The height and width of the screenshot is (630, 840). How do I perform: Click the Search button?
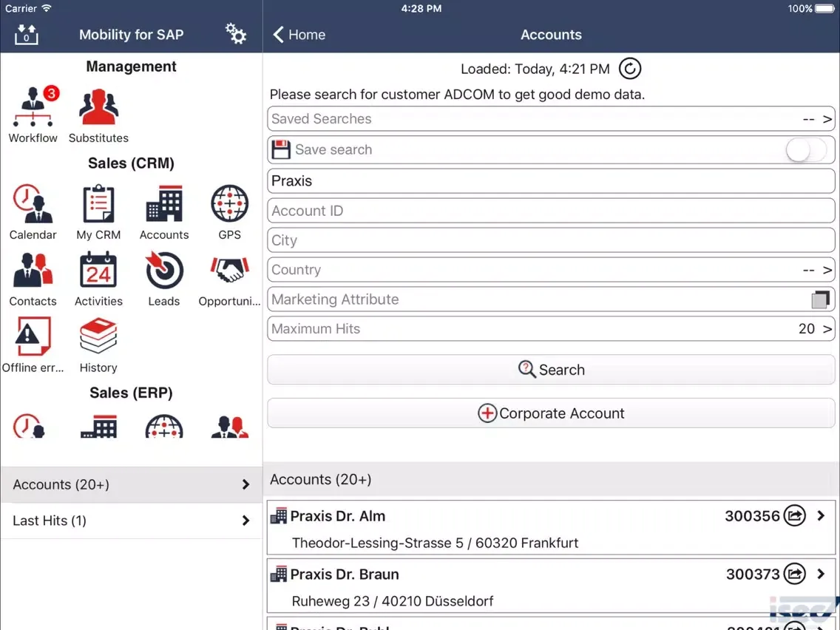[x=551, y=370]
